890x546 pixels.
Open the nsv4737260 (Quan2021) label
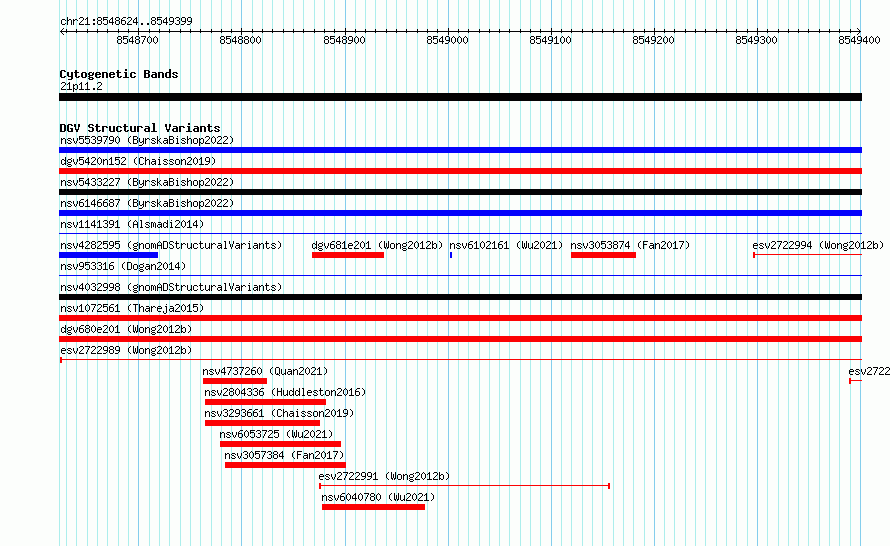click(265, 371)
